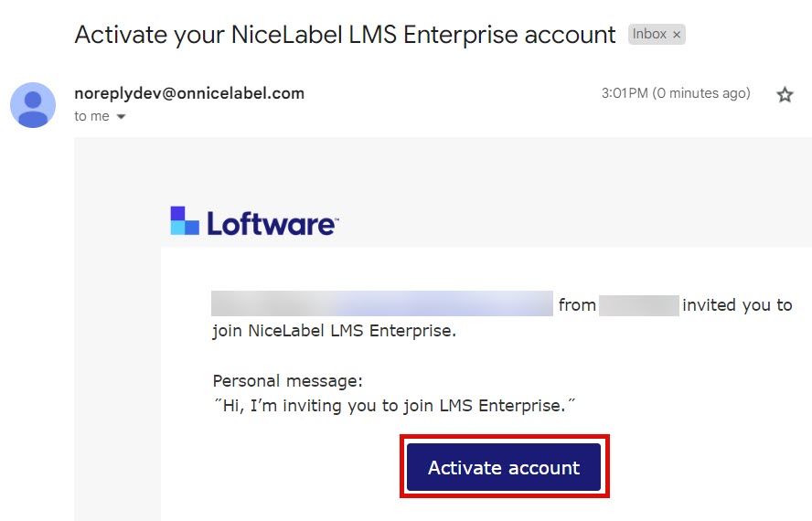The image size is (812, 521).
Task: Click the sender's profile avatar
Action: tap(33, 104)
